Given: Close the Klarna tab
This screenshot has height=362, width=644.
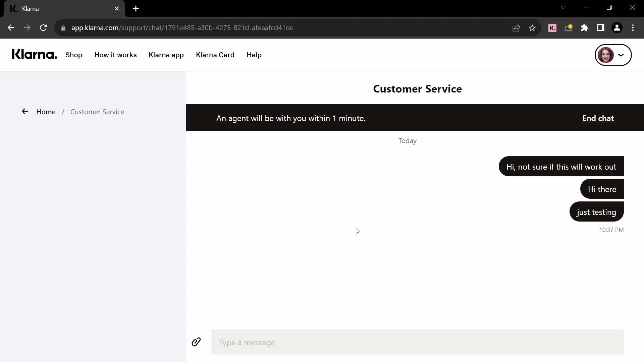Looking at the screenshot, I should click(x=117, y=9).
